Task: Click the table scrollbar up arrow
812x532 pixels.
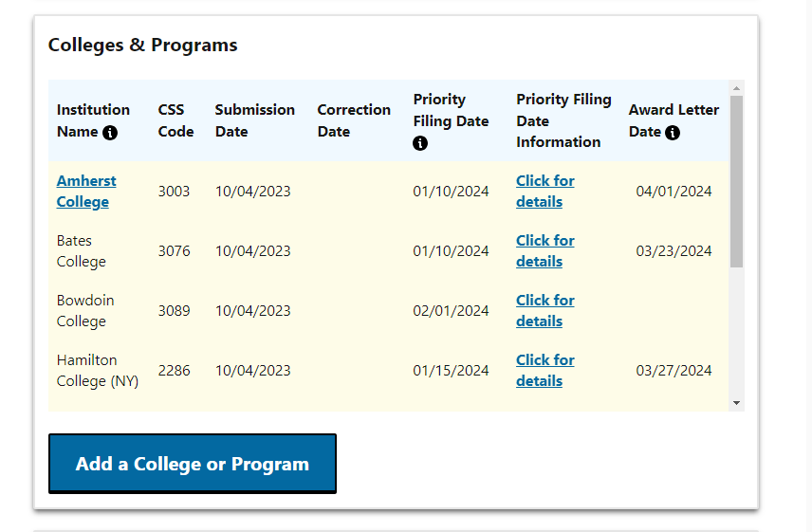Action: click(x=736, y=88)
